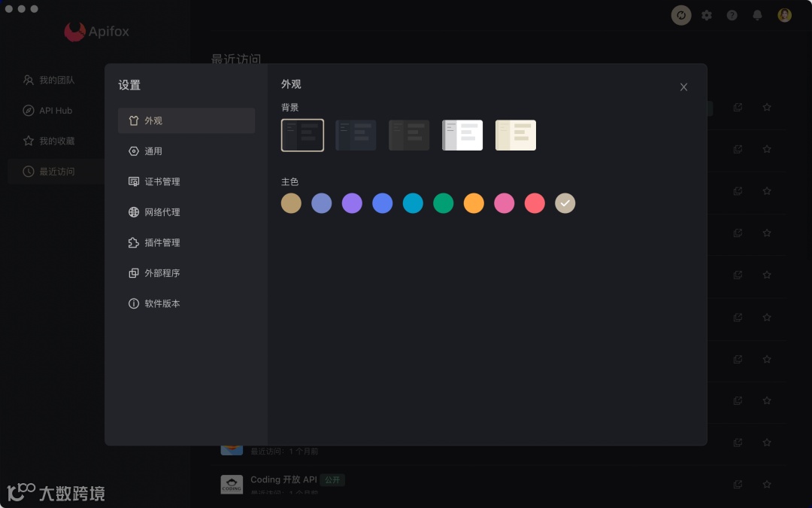Screen dimensions: 812x508
Task: Select the dark gray background theme thumbnail
Action: pos(409,135)
